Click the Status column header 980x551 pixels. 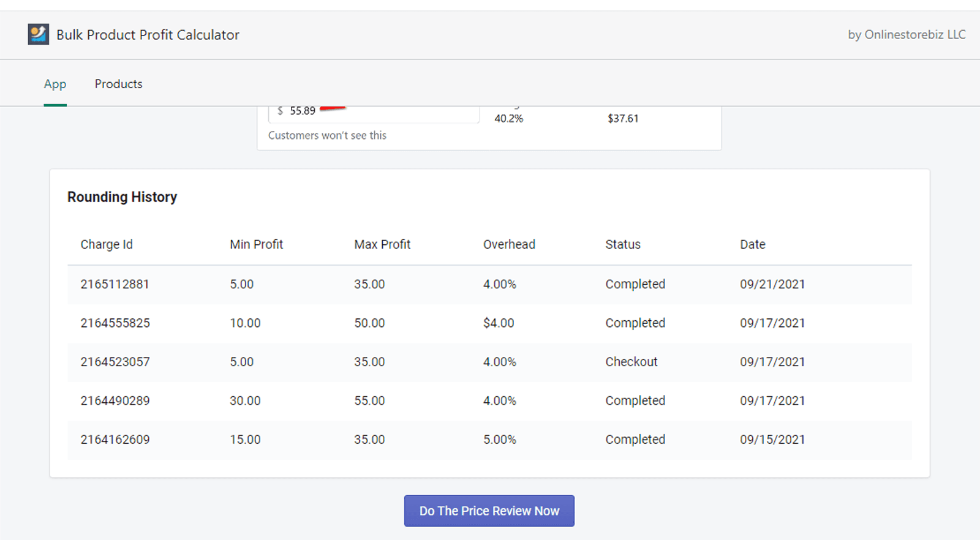coord(622,244)
